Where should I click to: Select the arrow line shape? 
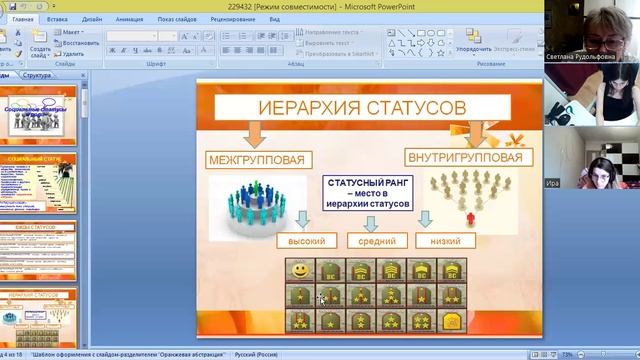tap(411, 33)
